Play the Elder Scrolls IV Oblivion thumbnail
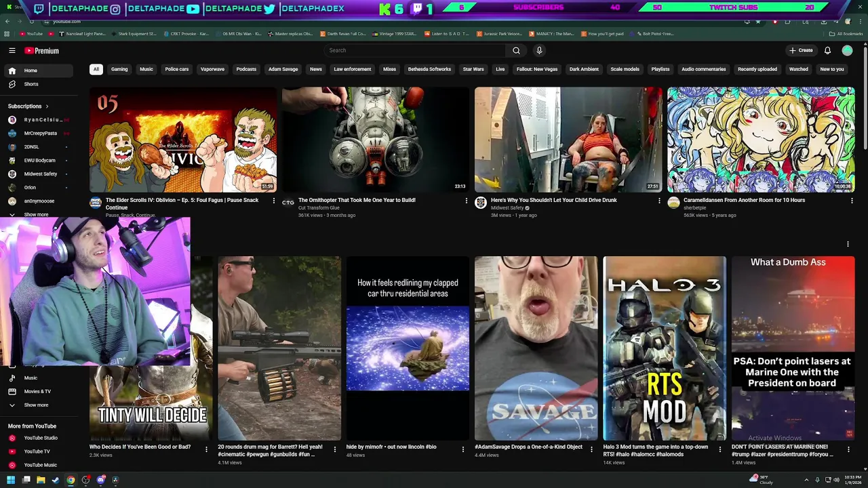Image resolution: width=868 pixels, height=488 pixels. pos(183,140)
